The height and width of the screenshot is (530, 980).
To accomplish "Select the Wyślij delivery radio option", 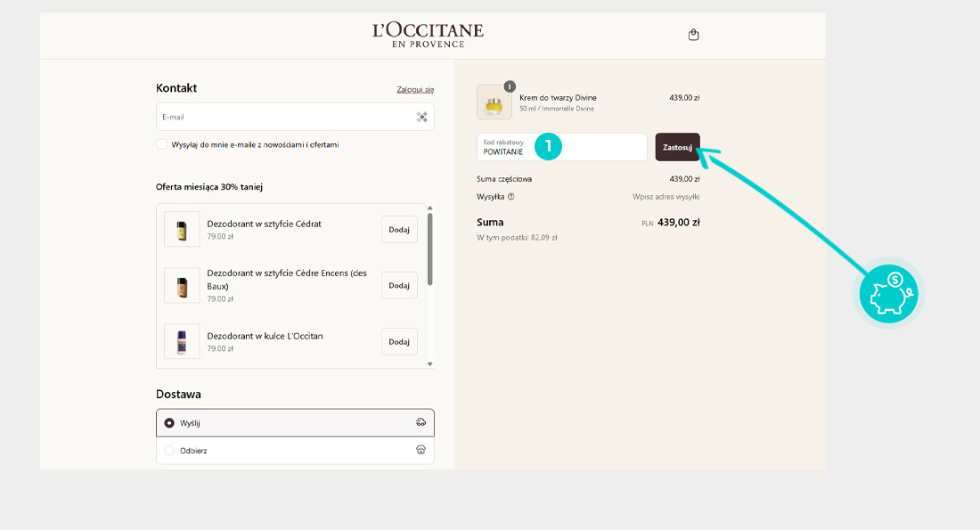I will (169, 423).
